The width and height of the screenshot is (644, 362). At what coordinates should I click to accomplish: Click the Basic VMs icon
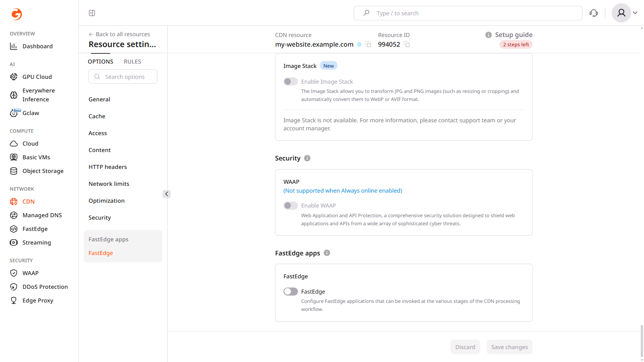(x=14, y=157)
